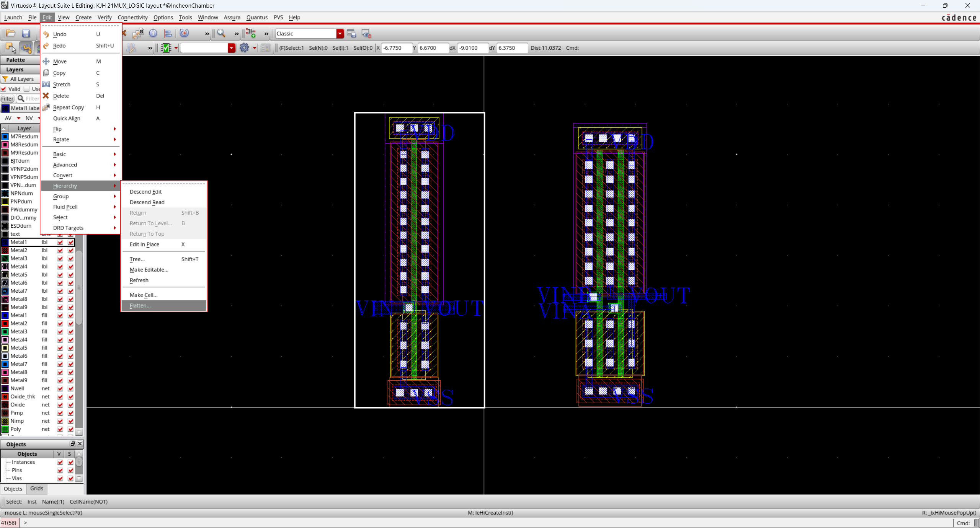Select Edit In Place menu entry
This screenshot has height=528, width=980.
[x=164, y=244]
